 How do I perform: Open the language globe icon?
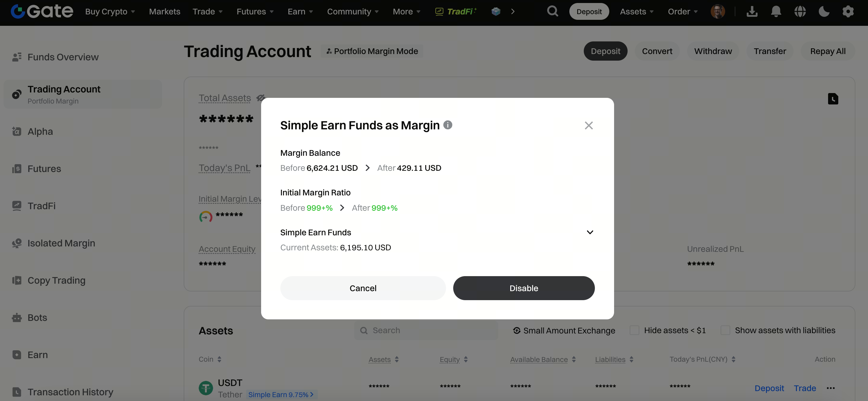click(800, 11)
